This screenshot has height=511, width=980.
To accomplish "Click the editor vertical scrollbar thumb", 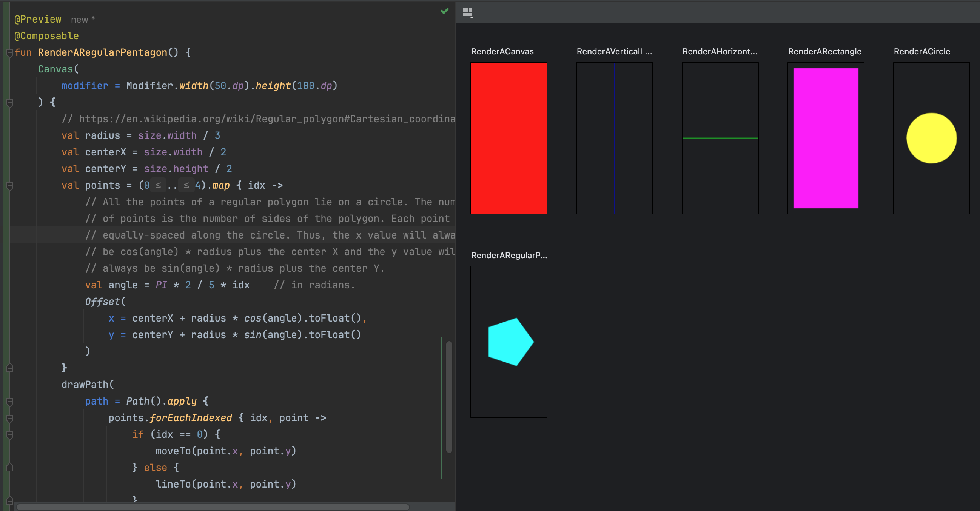I will 449,397.
